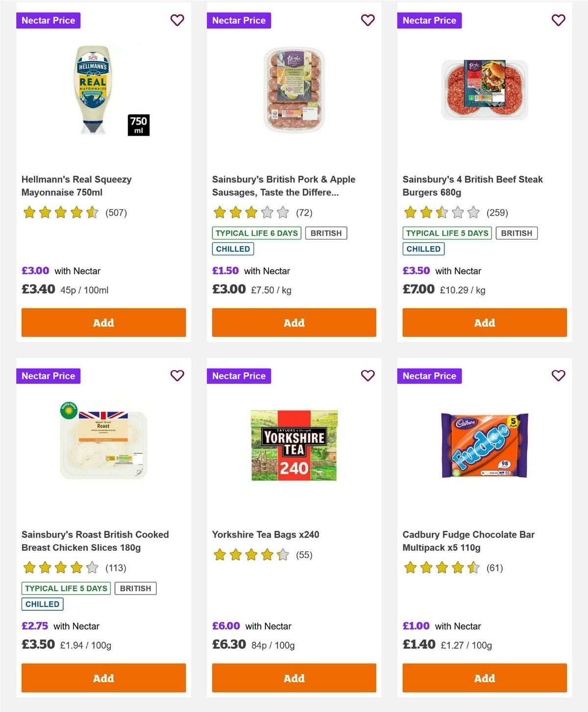Screen dimensions: 588x712
Task: Select the BRITISH tag on the beef burgers card
Action: point(516,233)
